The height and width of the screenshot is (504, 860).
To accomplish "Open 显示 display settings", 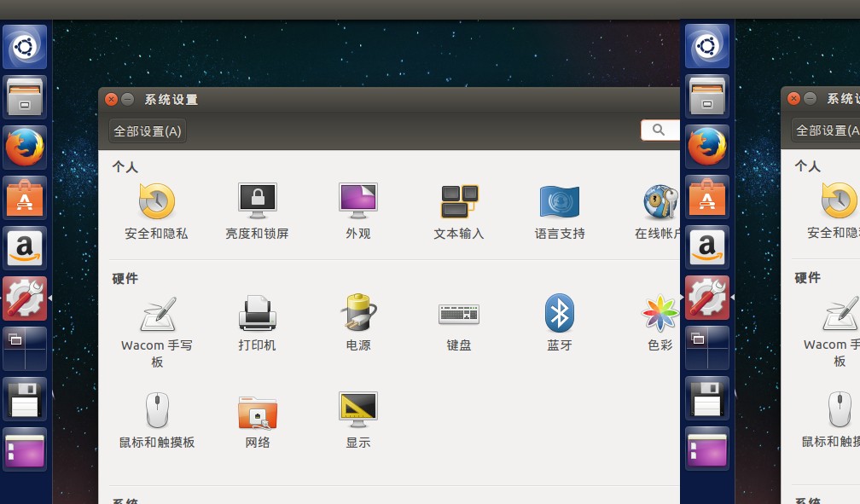I will click(x=358, y=420).
